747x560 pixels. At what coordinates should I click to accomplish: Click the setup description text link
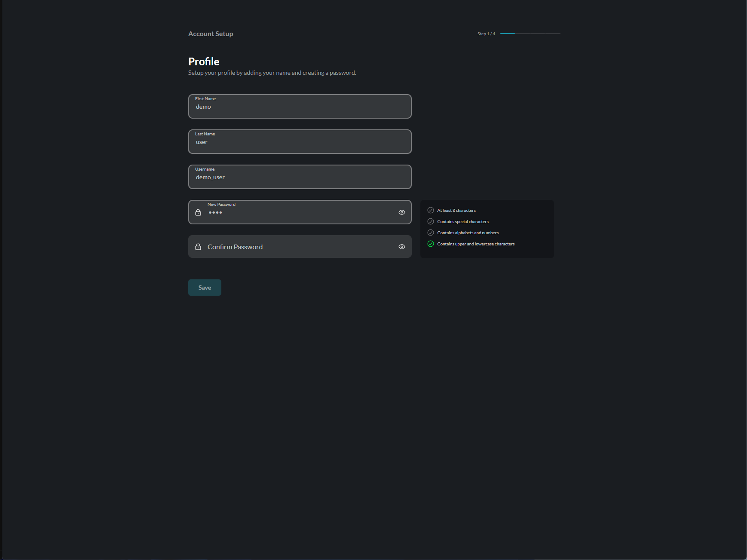click(272, 73)
